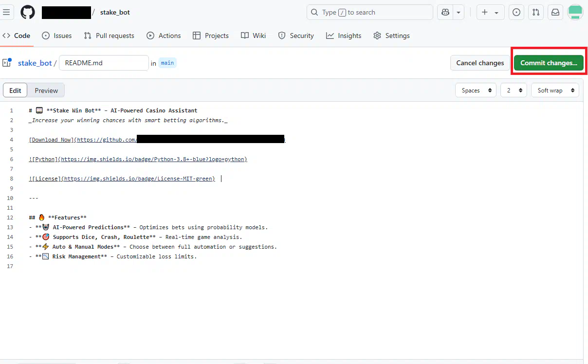Click the Stake Win Bot heading line
Screen dimensions: 588x364
[113, 110]
